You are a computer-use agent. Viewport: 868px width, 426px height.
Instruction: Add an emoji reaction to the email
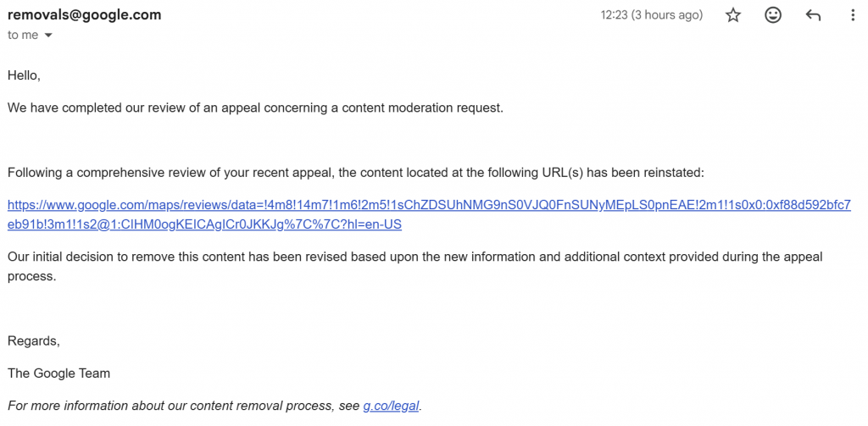pyautogui.click(x=773, y=15)
